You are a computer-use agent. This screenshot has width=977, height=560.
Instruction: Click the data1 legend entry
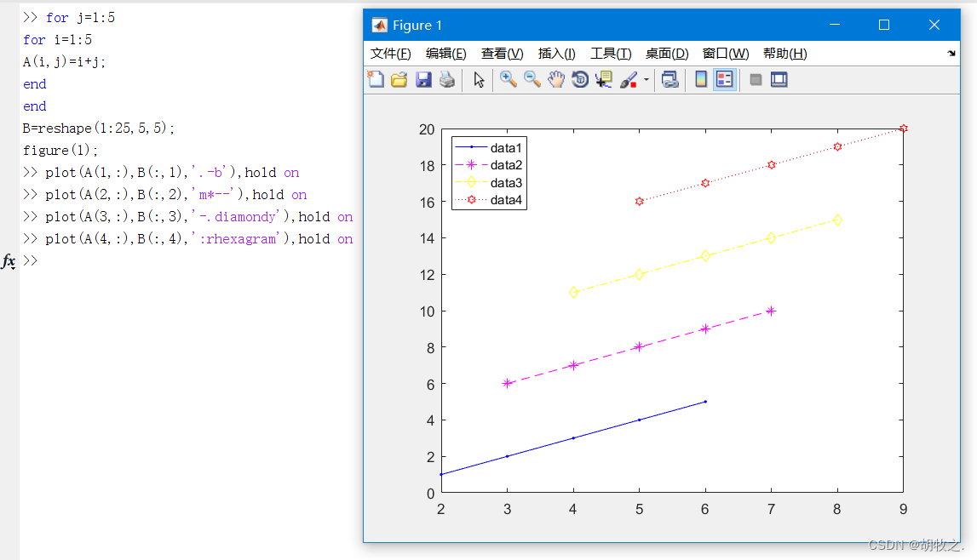click(x=489, y=148)
